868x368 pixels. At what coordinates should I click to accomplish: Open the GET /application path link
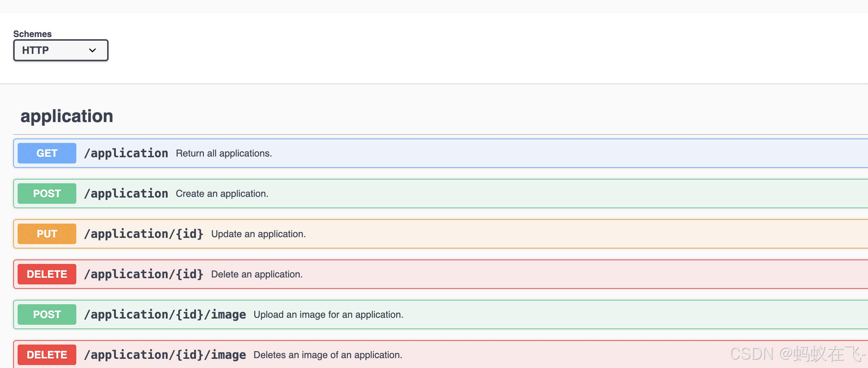(x=126, y=153)
